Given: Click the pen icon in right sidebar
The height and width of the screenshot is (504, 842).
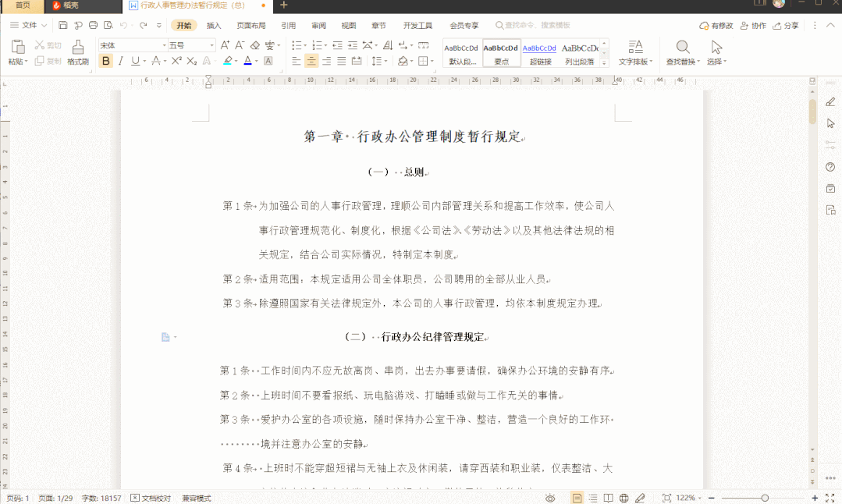Looking at the screenshot, I should pyautogui.click(x=830, y=102).
